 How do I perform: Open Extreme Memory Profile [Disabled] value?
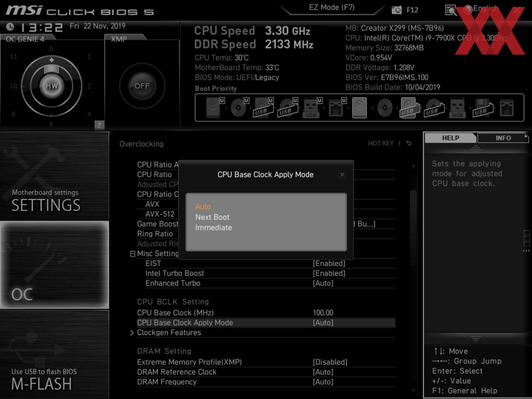(x=330, y=362)
